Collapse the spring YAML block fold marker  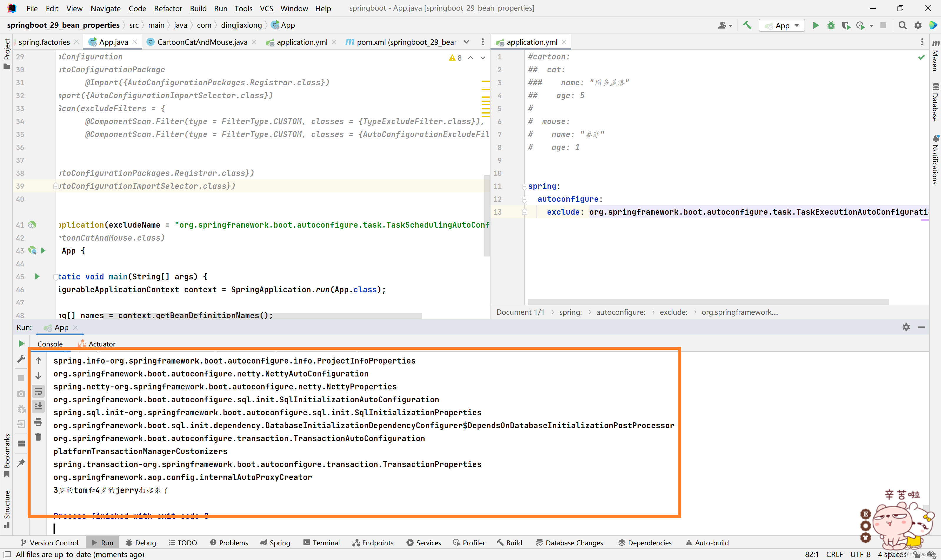pos(524,186)
